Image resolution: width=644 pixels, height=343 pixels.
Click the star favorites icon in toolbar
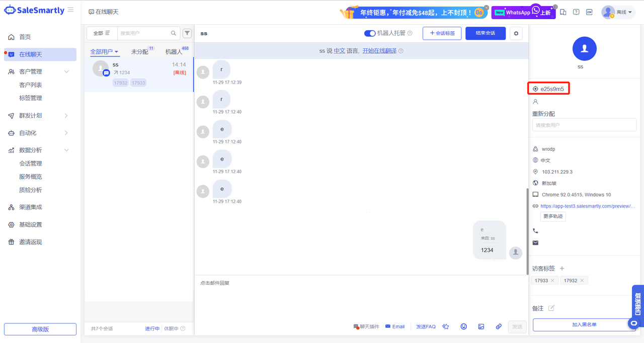(446, 326)
